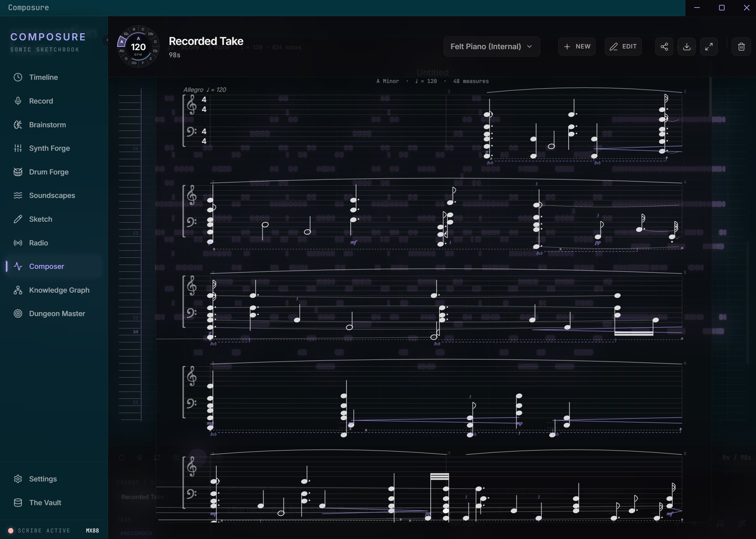Screen dimensions: 756x539
Task: Share the recorded take
Action: (664, 47)
